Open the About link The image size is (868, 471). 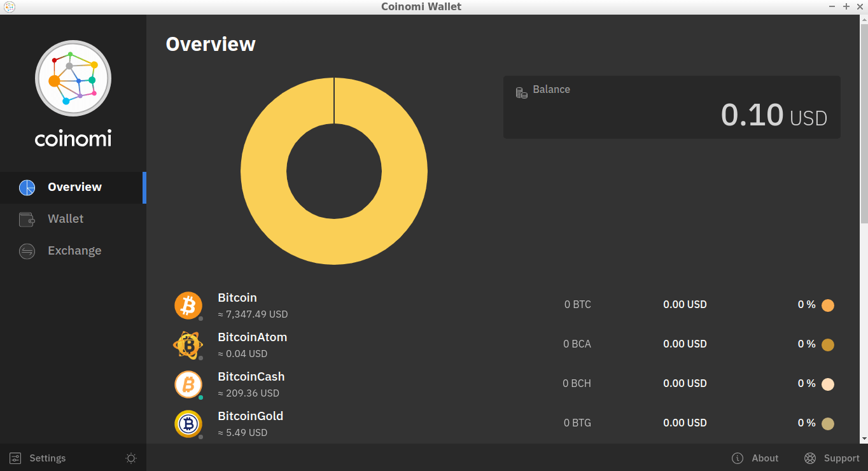pos(765,458)
